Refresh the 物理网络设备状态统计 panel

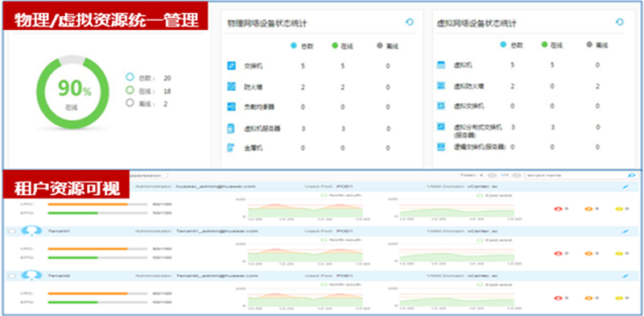coord(410,22)
